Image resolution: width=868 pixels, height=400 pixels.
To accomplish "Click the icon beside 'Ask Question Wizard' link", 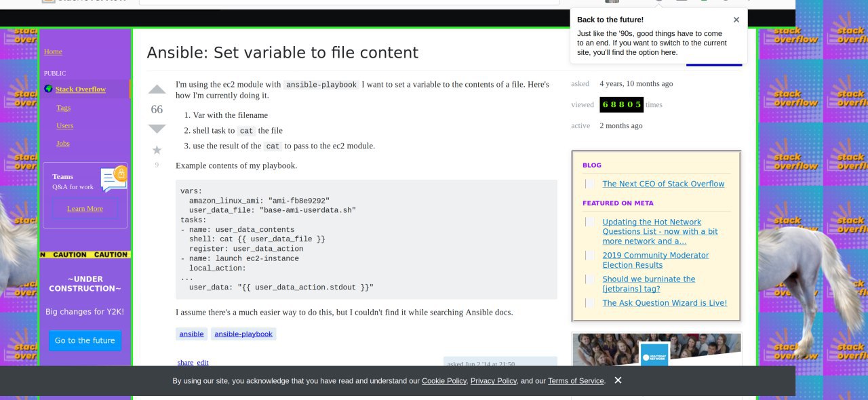I will point(589,303).
